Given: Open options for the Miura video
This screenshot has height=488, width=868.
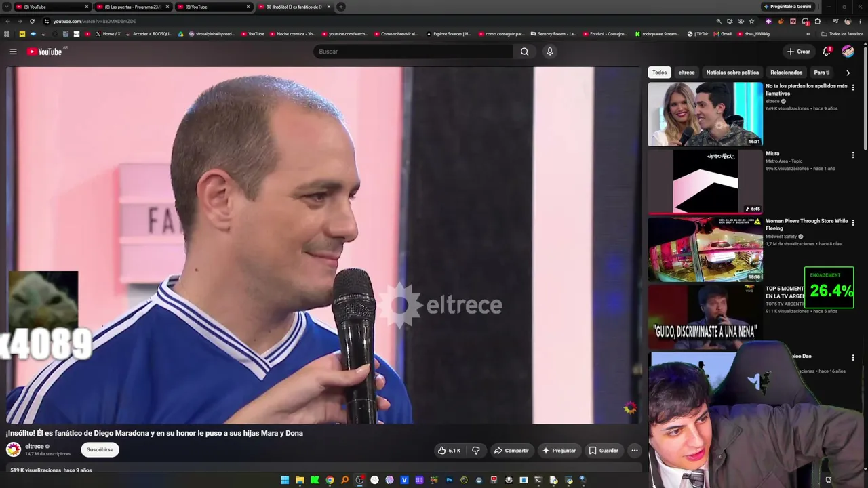Looking at the screenshot, I should click(853, 155).
